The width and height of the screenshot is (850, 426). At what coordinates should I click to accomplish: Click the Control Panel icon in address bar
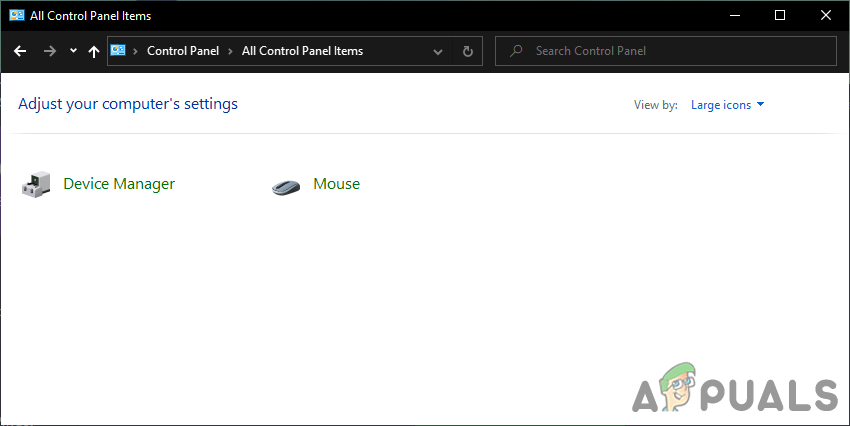(x=119, y=51)
